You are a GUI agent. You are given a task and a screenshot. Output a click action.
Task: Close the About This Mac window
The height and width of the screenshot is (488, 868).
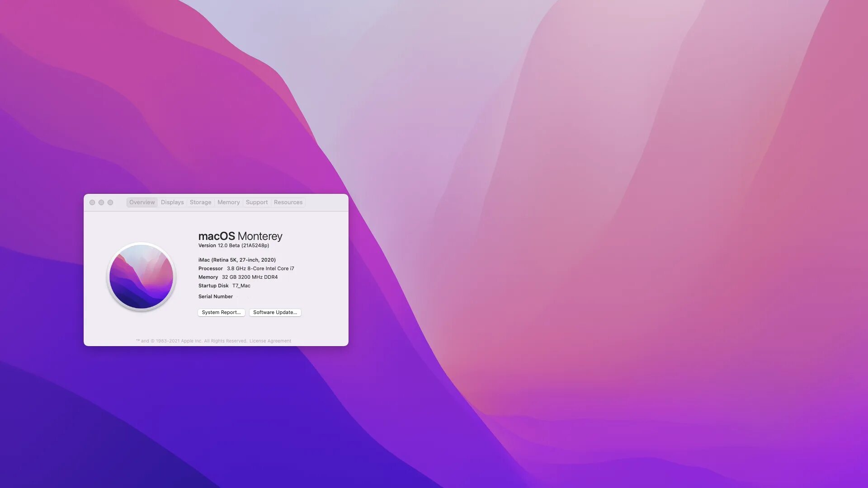pyautogui.click(x=92, y=202)
